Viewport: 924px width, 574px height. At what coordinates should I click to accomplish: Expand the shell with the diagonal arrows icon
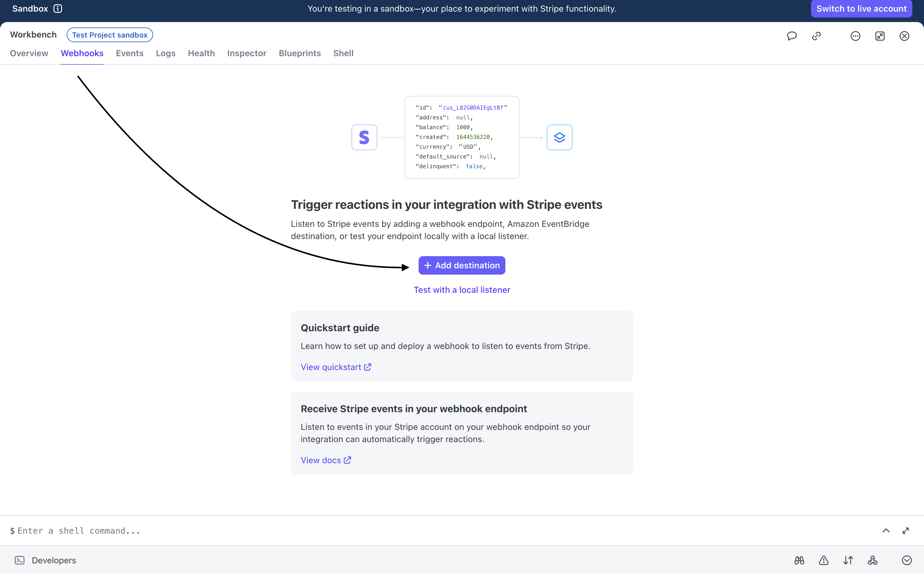tap(906, 530)
